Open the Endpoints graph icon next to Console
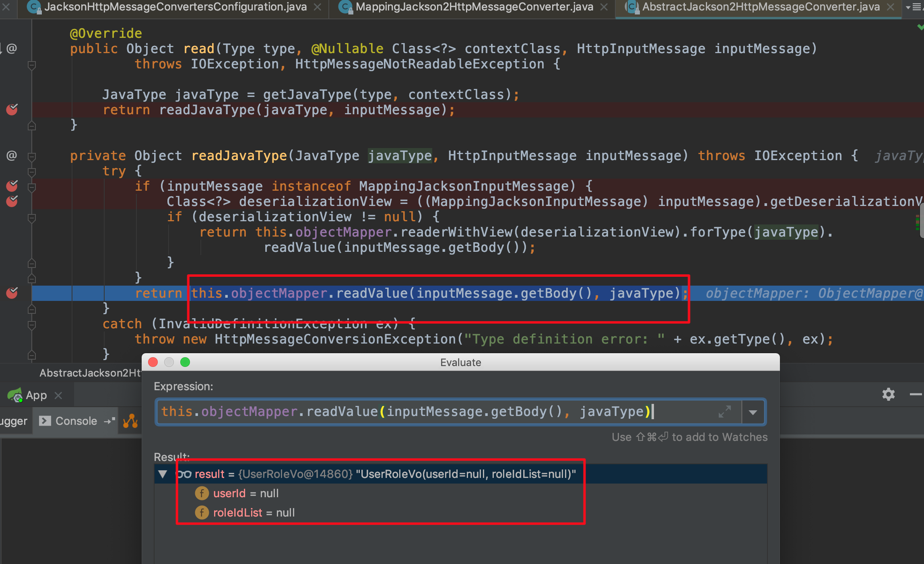This screenshot has height=564, width=924. 130,421
